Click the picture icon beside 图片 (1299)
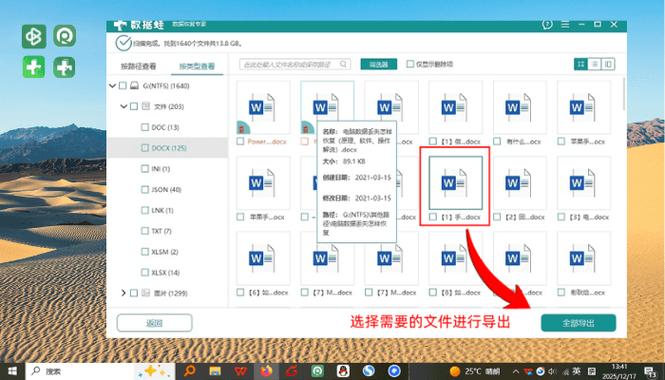This screenshot has height=380, width=665. click(x=145, y=293)
